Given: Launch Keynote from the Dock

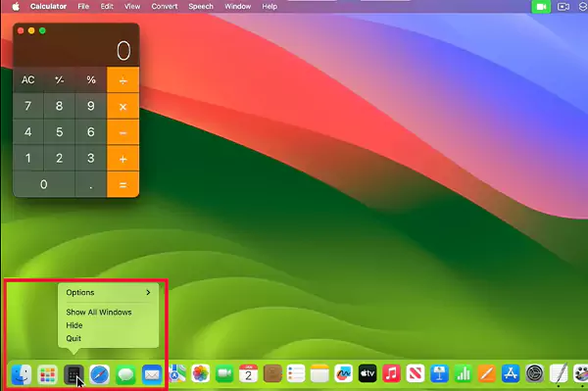Looking at the screenshot, I should pyautogui.click(x=439, y=373).
